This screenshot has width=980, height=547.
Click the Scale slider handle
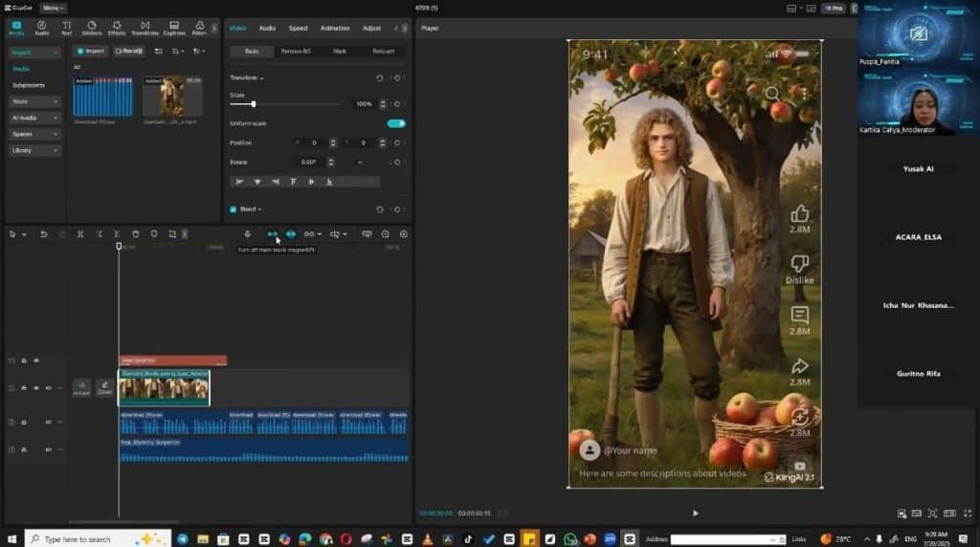point(253,103)
